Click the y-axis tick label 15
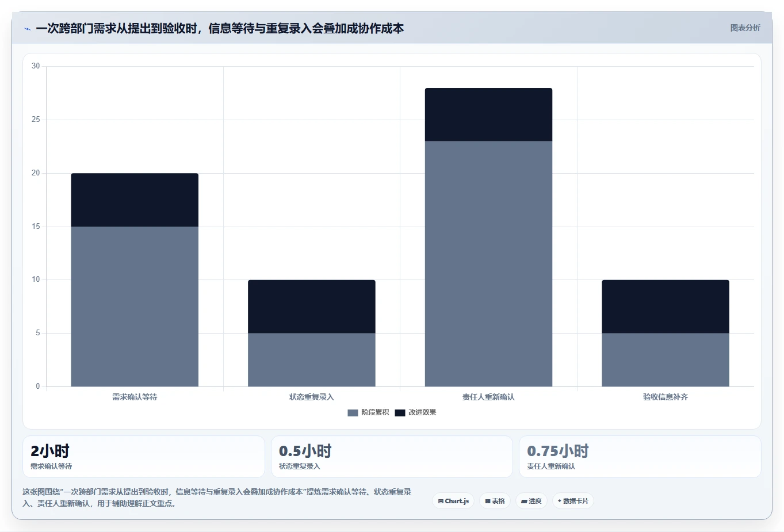Screen dimensions: 784x532 pyautogui.click(x=36, y=227)
